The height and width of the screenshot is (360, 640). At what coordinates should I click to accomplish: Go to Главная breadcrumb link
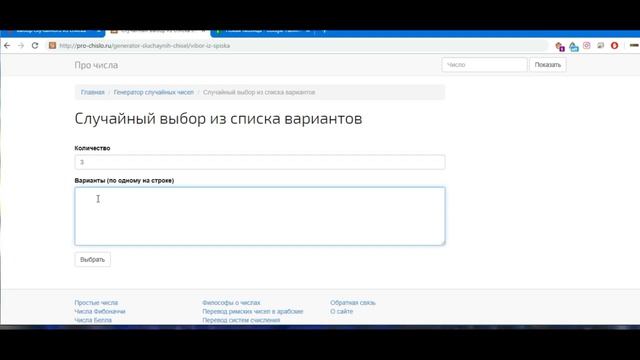tap(93, 92)
